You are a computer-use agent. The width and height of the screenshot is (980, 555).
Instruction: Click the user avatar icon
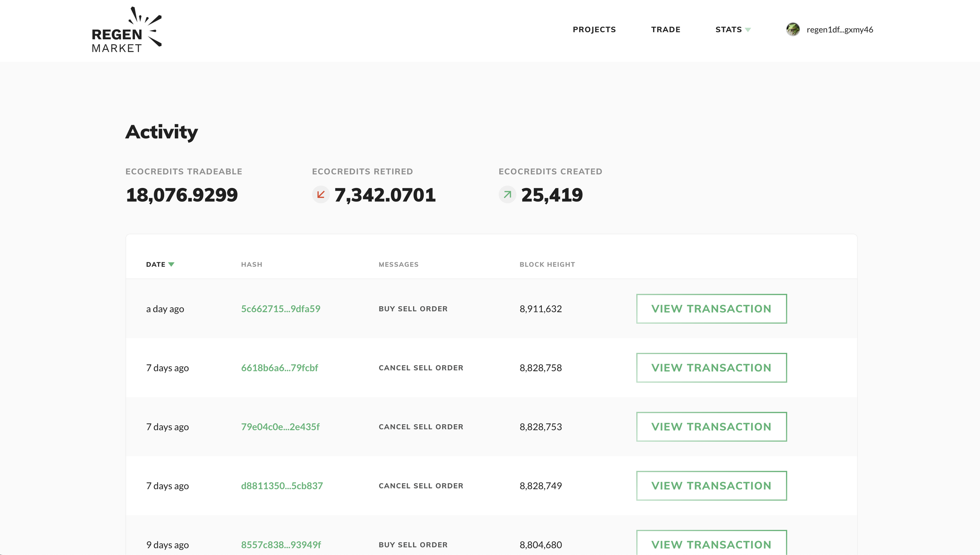coord(793,29)
